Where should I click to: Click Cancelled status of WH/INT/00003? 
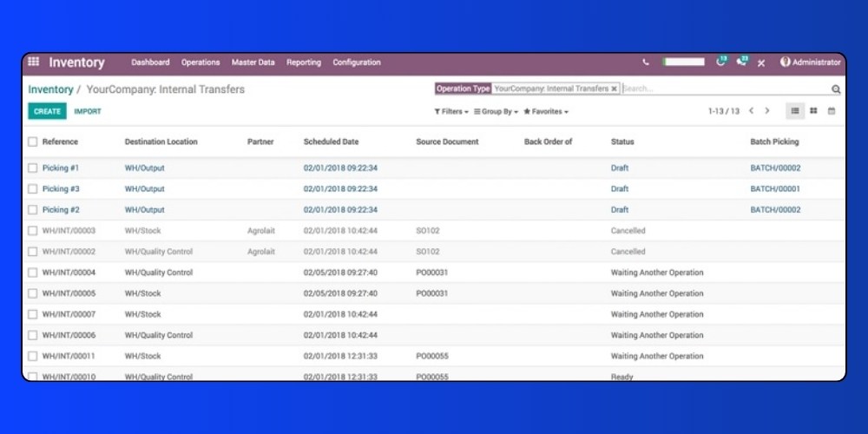tap(628, 230)
